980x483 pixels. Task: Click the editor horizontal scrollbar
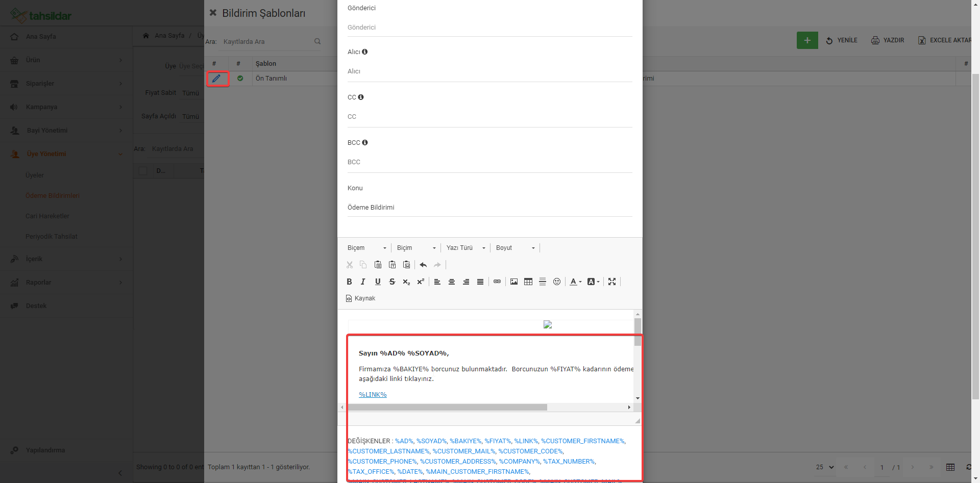click(447, 408)
